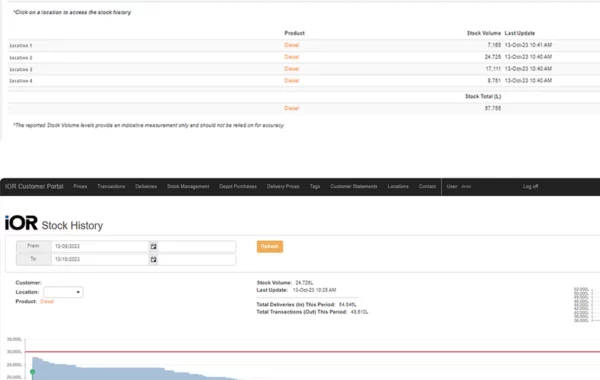Click the Log off link
600x380 pixels.
click(530, 186)
